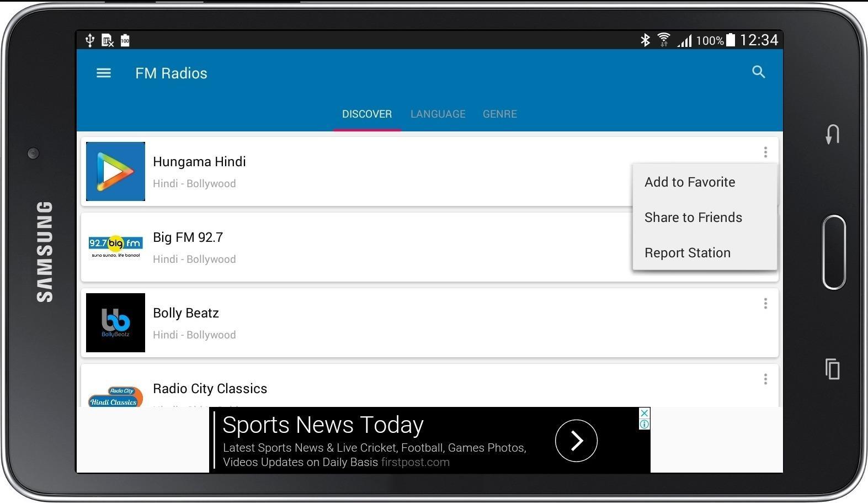Open the hamburger navigation menu

point(104,73)
